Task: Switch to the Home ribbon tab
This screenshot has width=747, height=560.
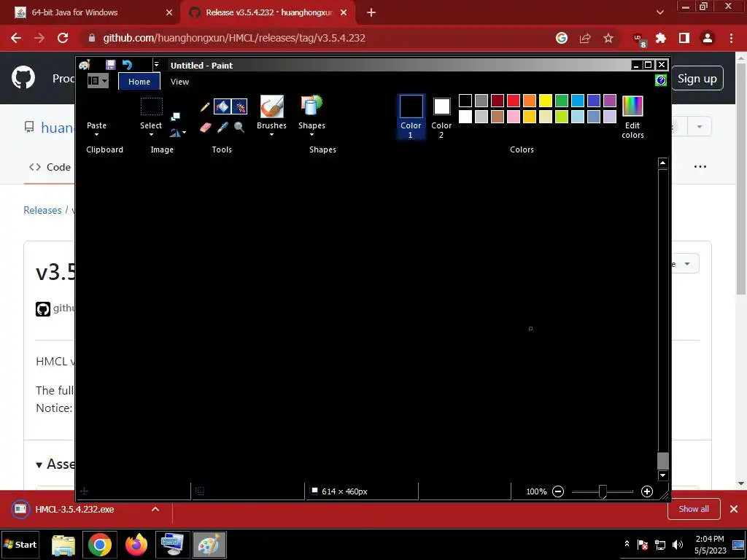Action: (139, 82)
